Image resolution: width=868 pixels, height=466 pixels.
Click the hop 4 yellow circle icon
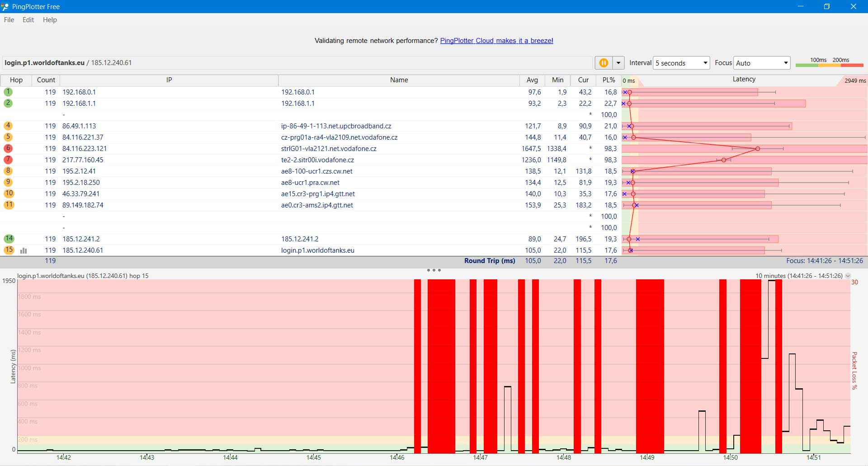(8, 126)
